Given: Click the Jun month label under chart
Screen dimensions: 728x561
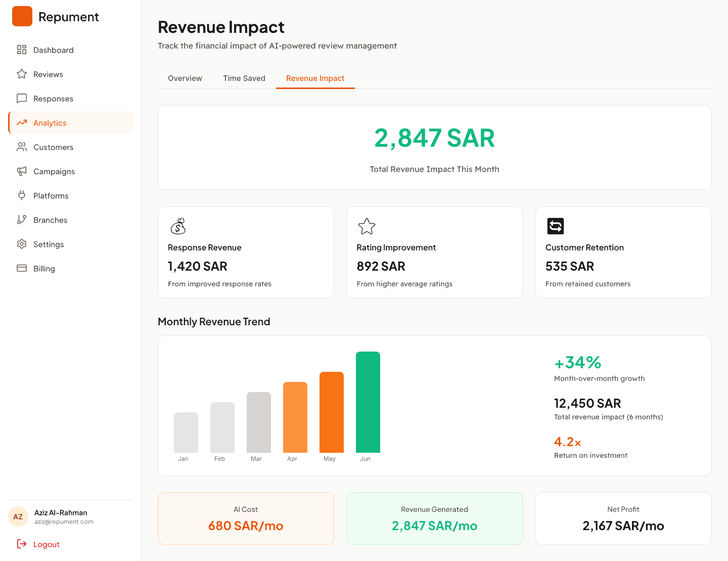Looking at the screenshot, I should [x=365, y=459].
